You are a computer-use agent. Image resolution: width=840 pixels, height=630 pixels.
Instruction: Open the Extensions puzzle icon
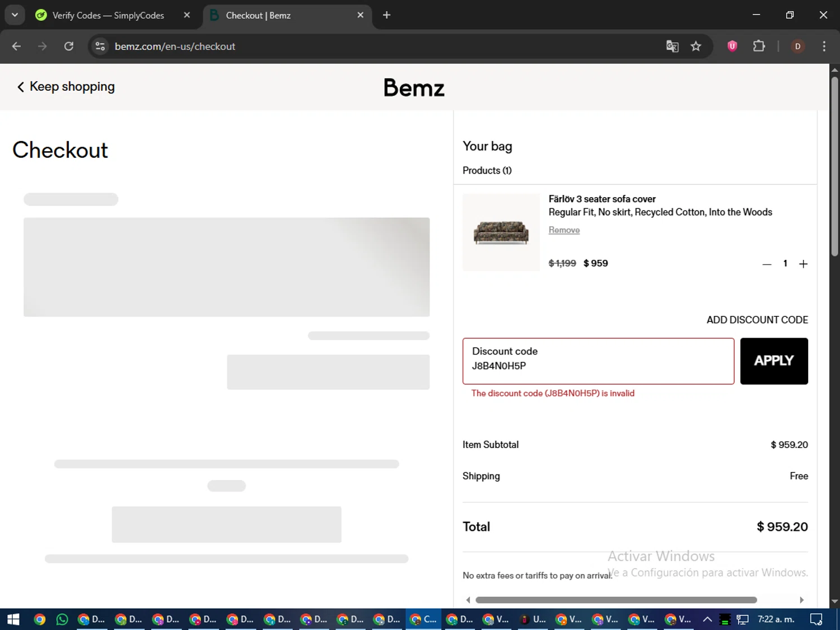click(x=759, y=46)
